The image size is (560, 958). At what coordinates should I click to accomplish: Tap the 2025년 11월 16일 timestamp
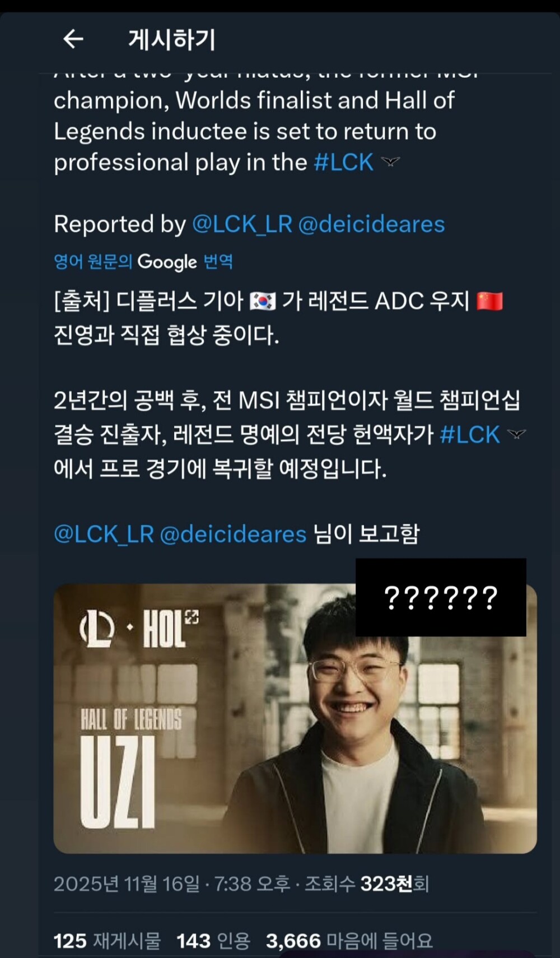coord(127,884)
